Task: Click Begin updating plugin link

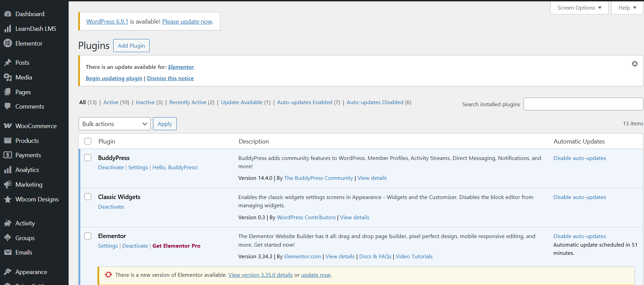Action: 114,78
